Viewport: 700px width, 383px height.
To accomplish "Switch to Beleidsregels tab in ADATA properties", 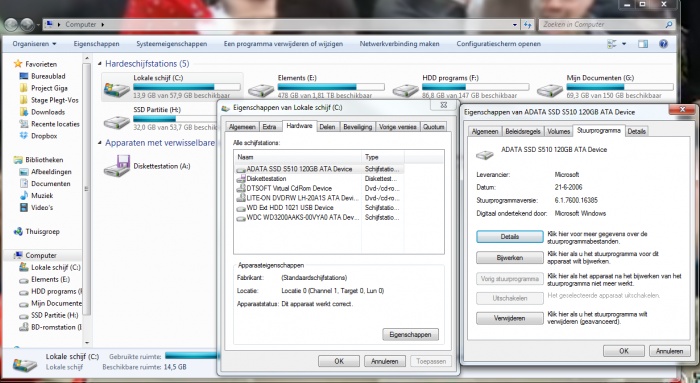I will pos(522,132).
